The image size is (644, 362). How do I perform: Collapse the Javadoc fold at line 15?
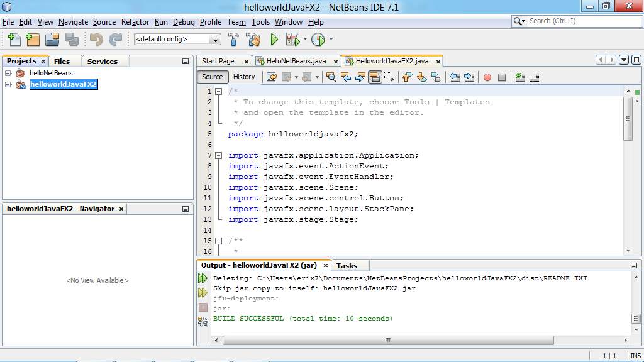[x=219, y=241]
